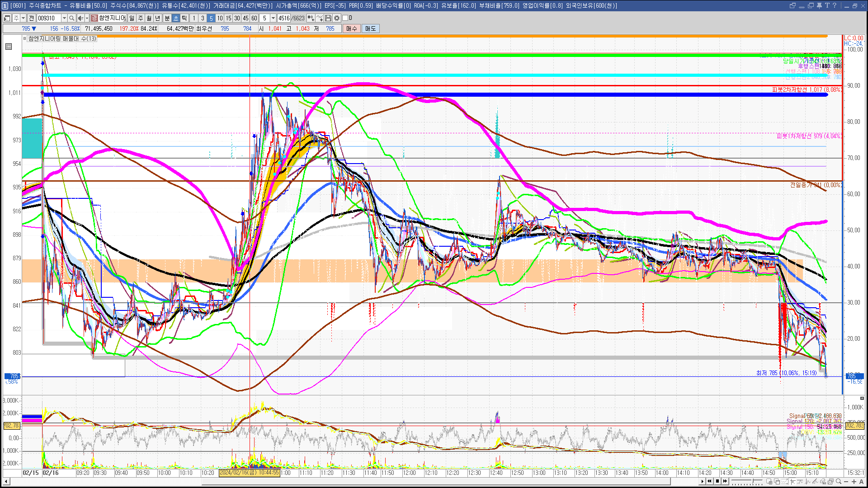This screenshot has width=868, height=488.
Task: Open chart settings gear icon
Action: point(337,18)
